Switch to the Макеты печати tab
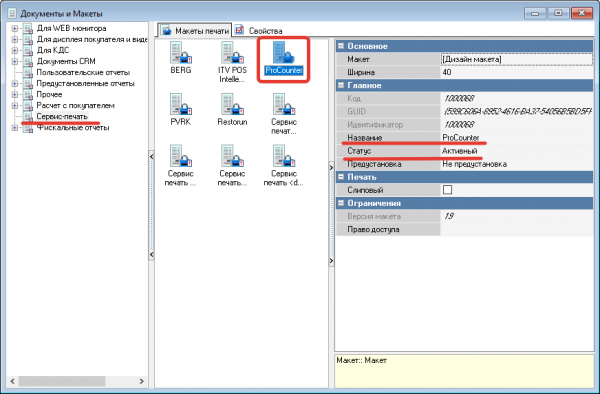Image resolution: width=600 pixels, height=394 pixels. pos(195,31)
